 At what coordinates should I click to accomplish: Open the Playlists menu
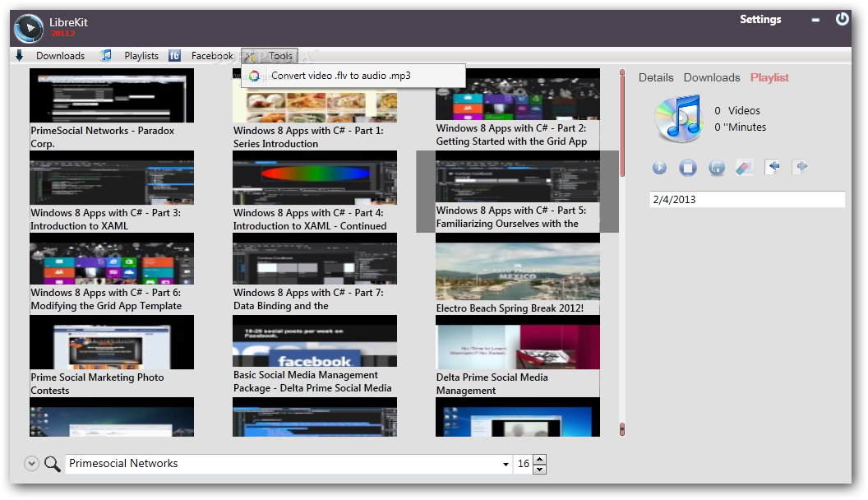tap(141, 56)
